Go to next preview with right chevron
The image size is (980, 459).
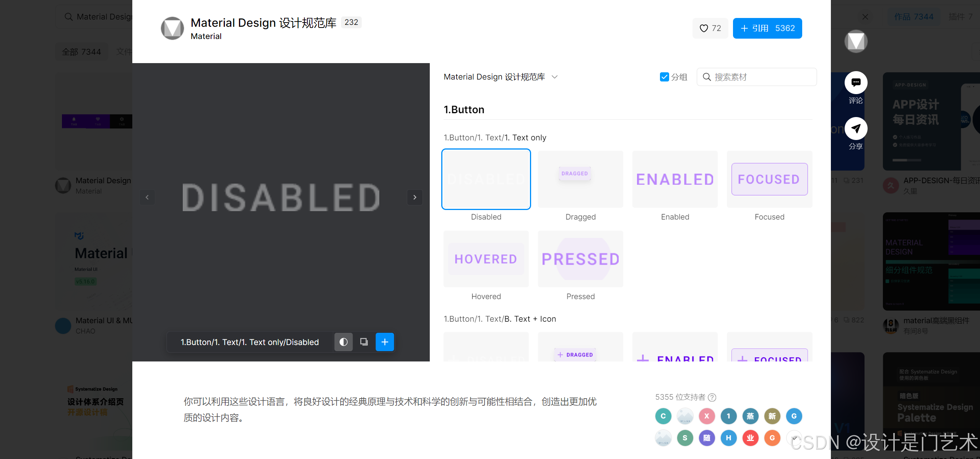(x=415, y=197)
